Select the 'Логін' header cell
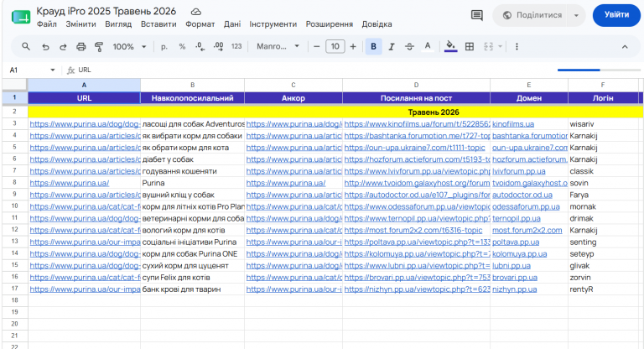This screenshot has width=644, height=349. pyautogui.click(x=603, y=98)
